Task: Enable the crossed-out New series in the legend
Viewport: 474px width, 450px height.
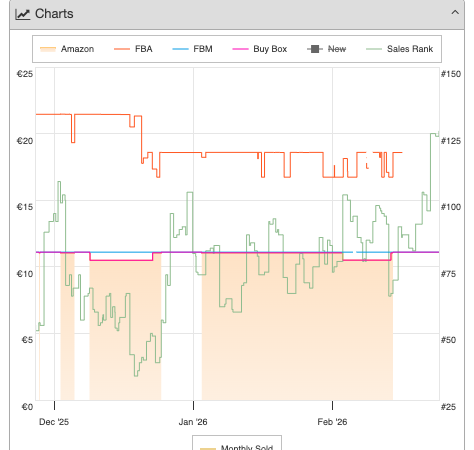Action: (327, 49)
